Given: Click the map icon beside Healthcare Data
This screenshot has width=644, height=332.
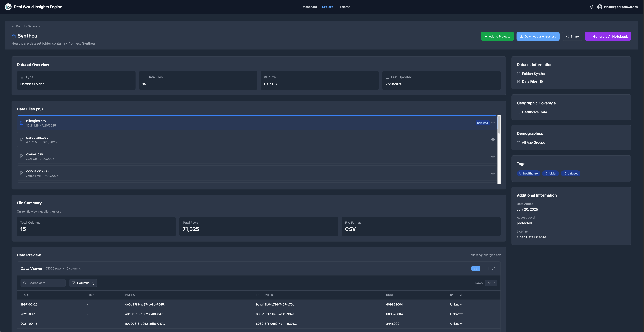Looking at the screenshot, I should coord(519,112).
